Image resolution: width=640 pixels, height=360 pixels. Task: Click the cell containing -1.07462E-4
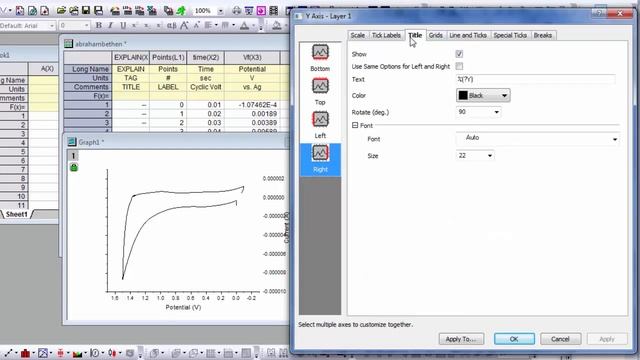(252, 105)
